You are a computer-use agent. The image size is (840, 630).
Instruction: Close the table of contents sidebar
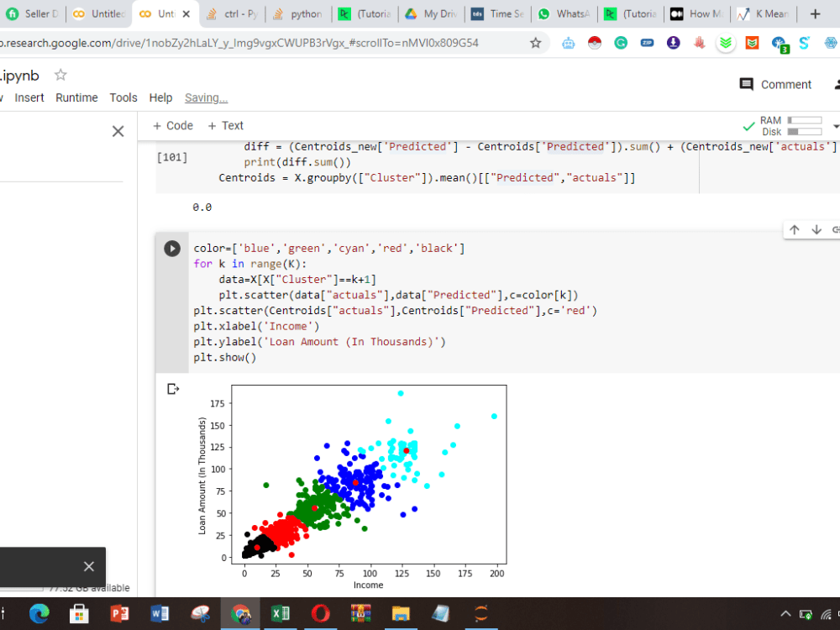tap(118, 131)
